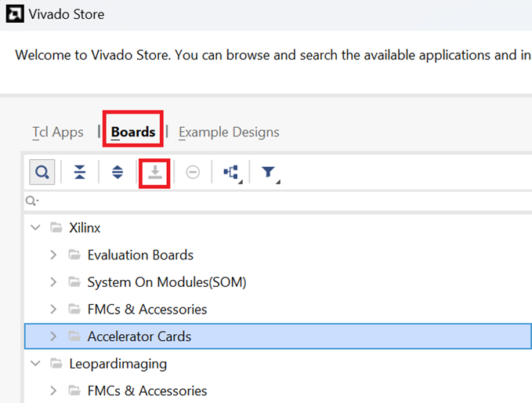Click the Install download icon
The image size is (532, 403).
pos(154,172)
